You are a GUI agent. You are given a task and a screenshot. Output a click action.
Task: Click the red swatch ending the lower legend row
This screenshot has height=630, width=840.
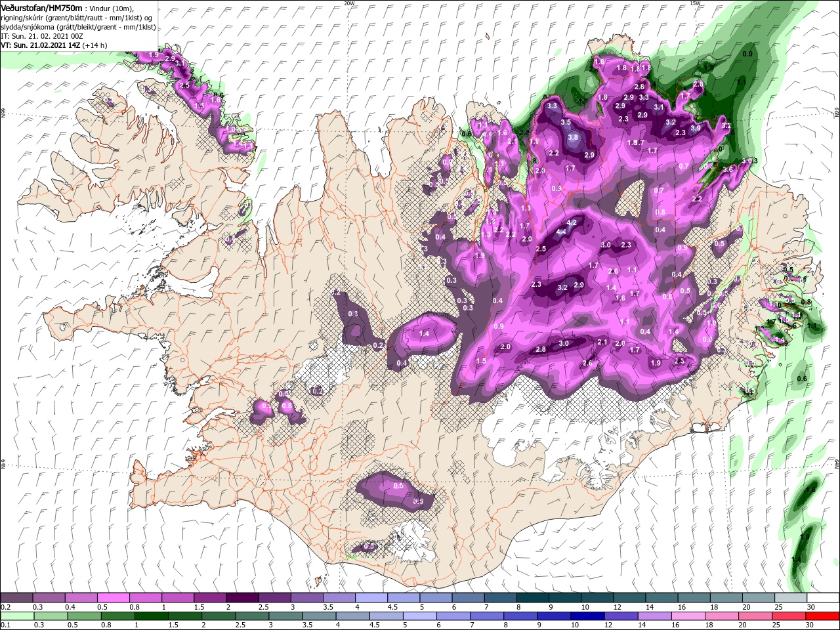point(822,616)
